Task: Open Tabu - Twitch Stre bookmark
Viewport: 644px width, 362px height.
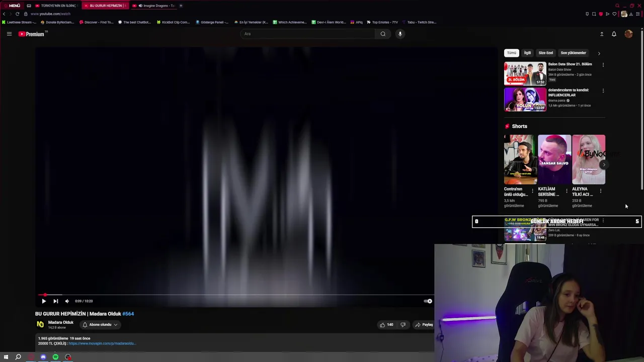Action: point(419,22)
